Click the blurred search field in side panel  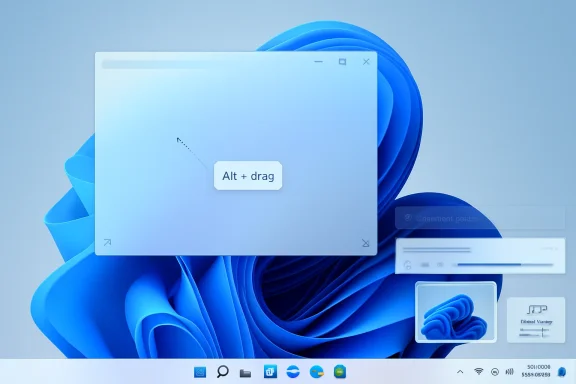(480, 218)
